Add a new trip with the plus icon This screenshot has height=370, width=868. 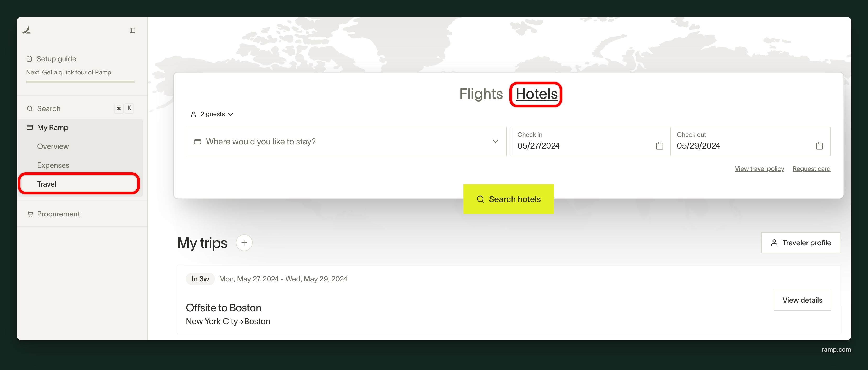[244, 243]
